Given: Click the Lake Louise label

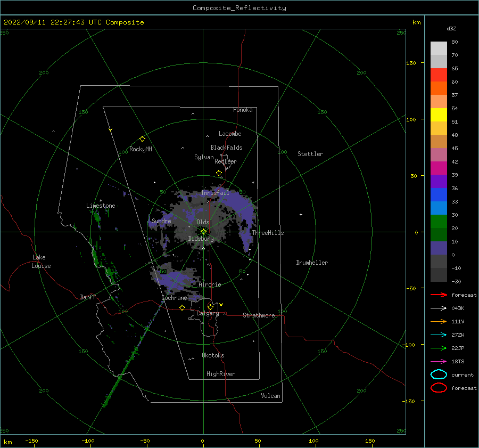Looking at the screenshot, I should coord(41,262).
